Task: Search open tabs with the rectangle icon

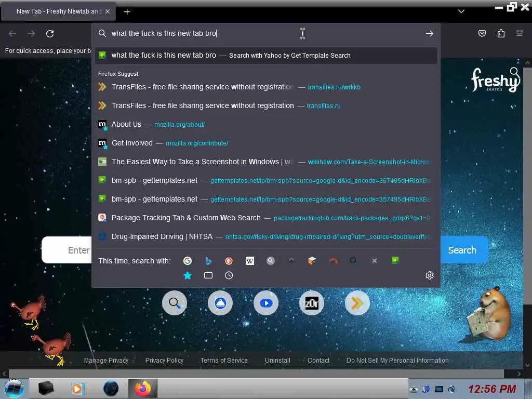Action: coord(208,275)
